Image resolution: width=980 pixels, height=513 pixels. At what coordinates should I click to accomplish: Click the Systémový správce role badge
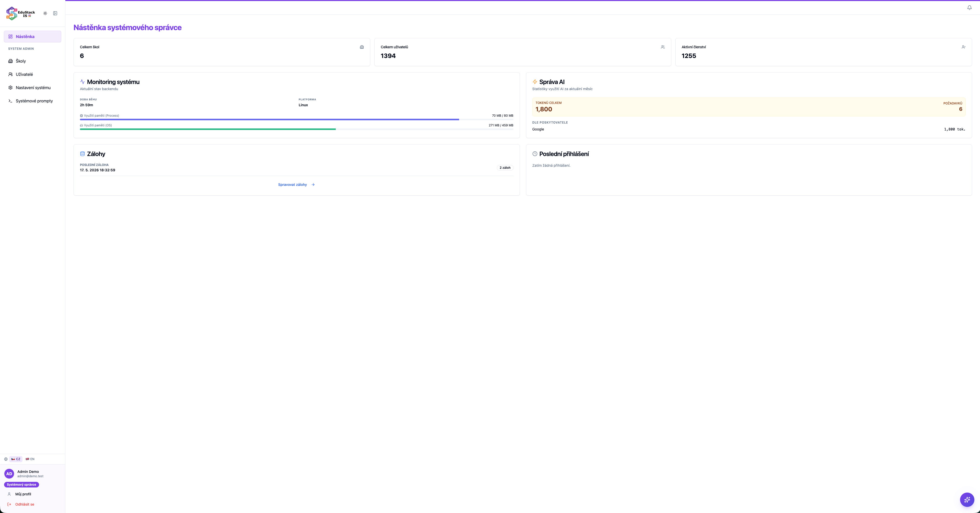pos(22,485)
